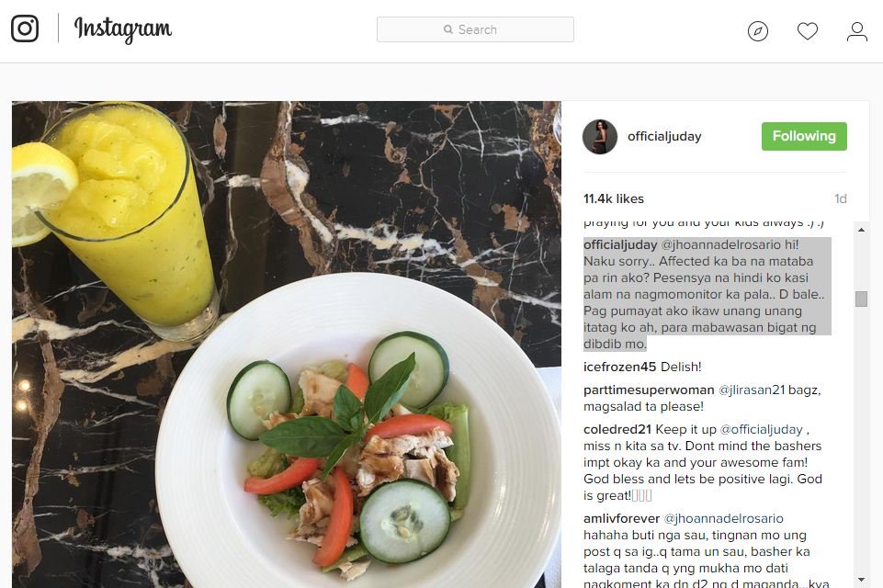Click the Instagram camera logo icon
The height and width of the screenshot is (588, 883).
pyautogui.click(x=25, y=28)
